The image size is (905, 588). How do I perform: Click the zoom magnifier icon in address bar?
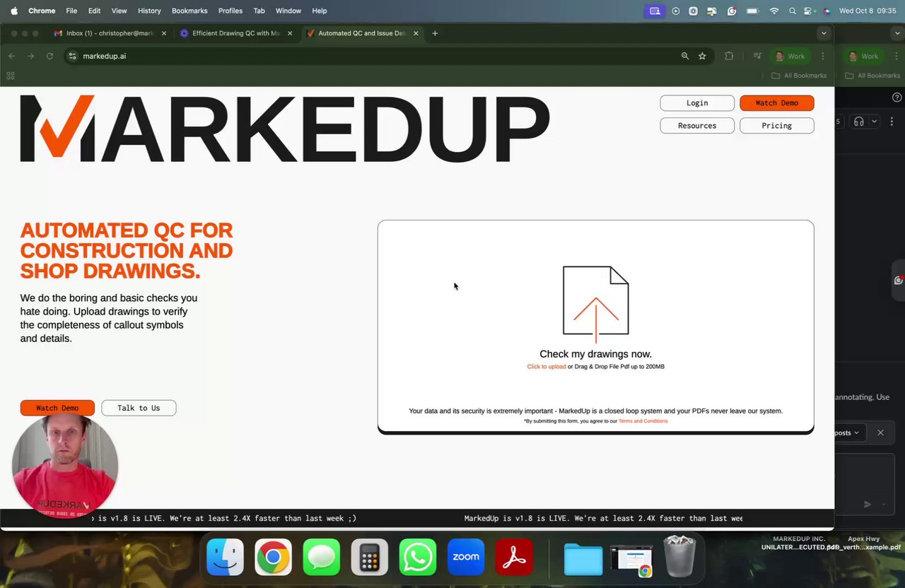pos(684,56)
